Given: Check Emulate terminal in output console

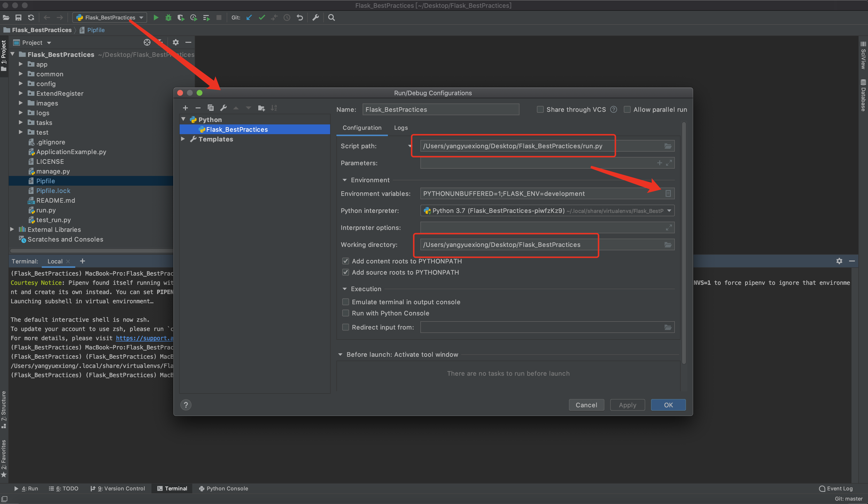Looking at the screenshot, I should (345, 302).
